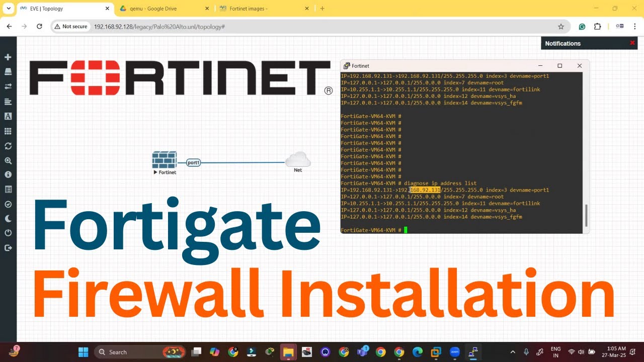Image resolution: width=644 pixels, height=362 pixels.
Task: Open the ENG IN language selector
Action: pos(555,351)
